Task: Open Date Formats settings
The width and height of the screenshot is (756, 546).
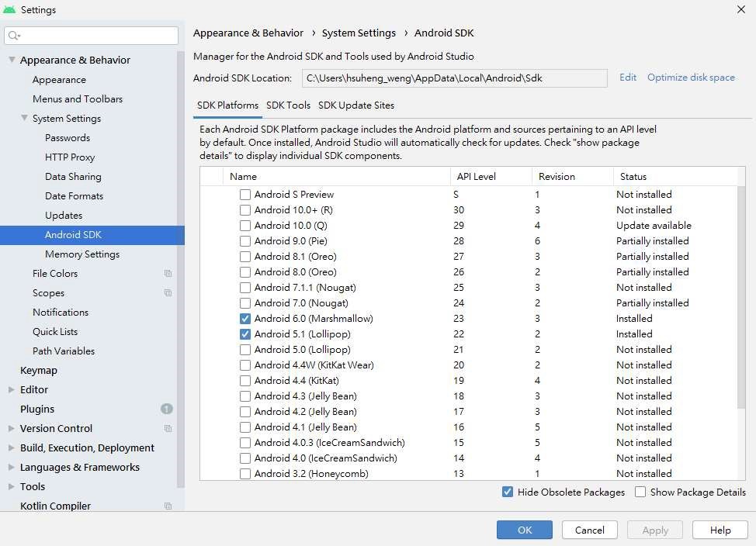Action: 75,195
